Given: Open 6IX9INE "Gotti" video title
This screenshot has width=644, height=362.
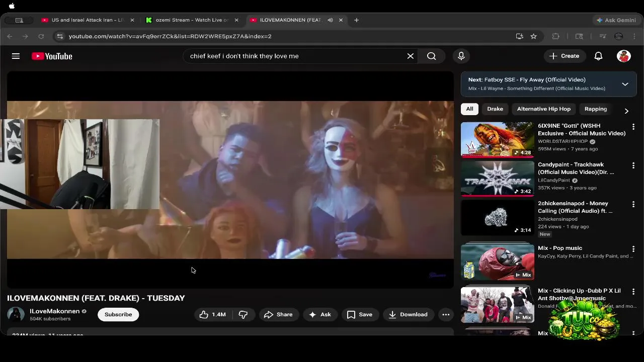Looking at the screenshot, I should (x=582, y=129).
